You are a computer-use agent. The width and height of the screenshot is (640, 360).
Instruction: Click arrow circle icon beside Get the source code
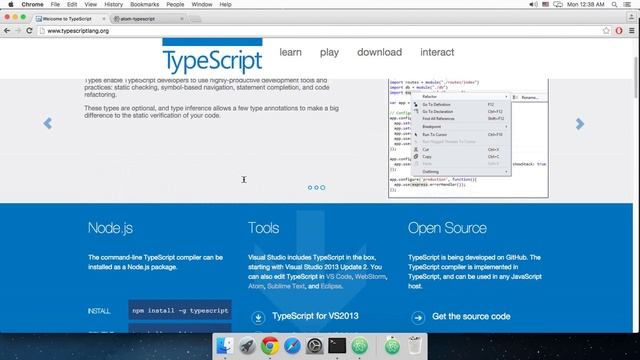coord(418,318)
